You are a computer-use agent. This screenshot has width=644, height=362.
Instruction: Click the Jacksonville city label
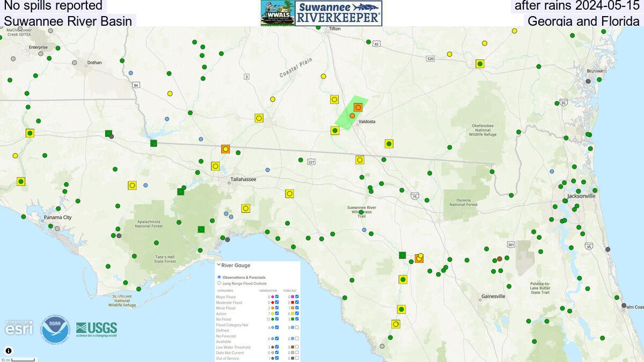(582, 196)
